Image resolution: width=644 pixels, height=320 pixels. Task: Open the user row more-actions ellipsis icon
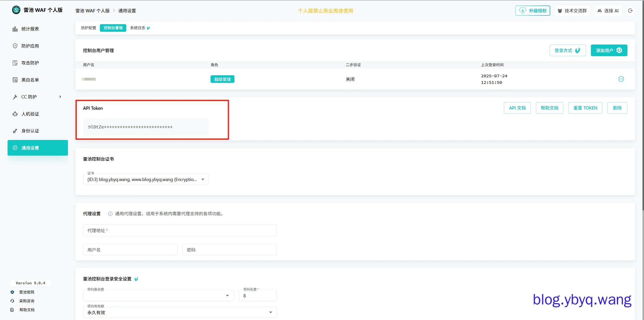coord(621,79)
